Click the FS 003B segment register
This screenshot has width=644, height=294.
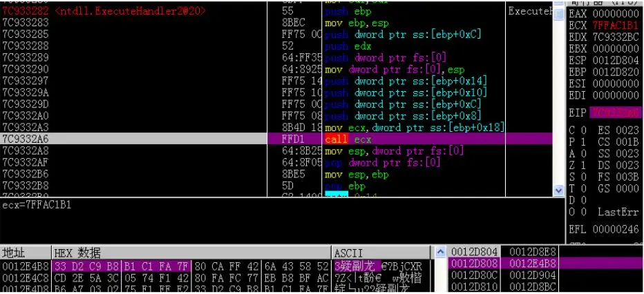[x=619, y=177]
